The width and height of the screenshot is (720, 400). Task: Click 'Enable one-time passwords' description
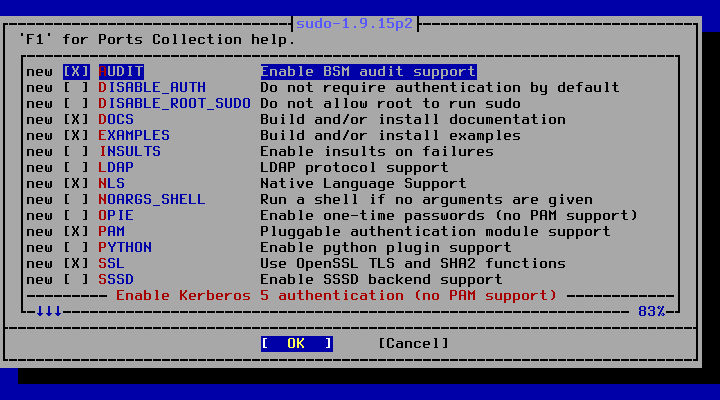pos(449,216)
